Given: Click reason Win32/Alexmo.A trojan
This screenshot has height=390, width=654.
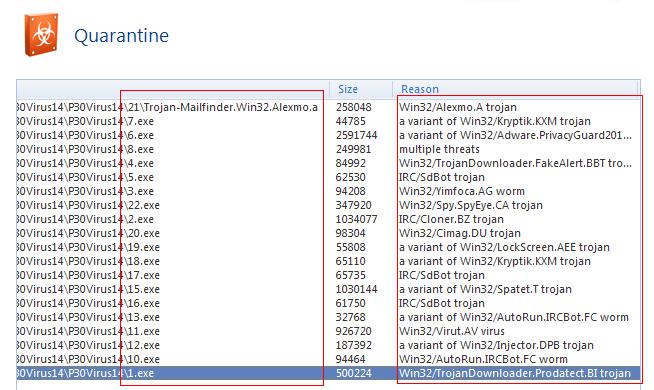Looking at the screenshot, I should tap(458, 107).
